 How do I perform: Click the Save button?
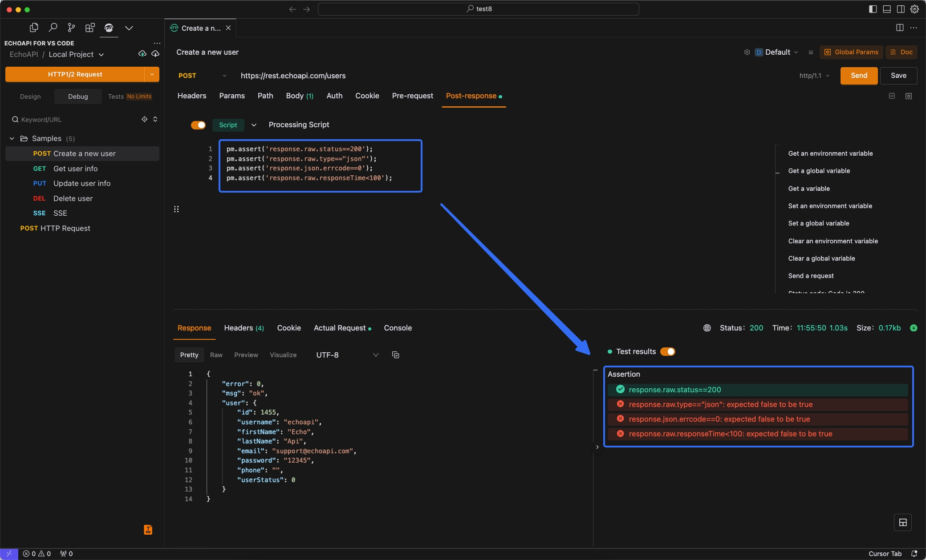(898, 76)
